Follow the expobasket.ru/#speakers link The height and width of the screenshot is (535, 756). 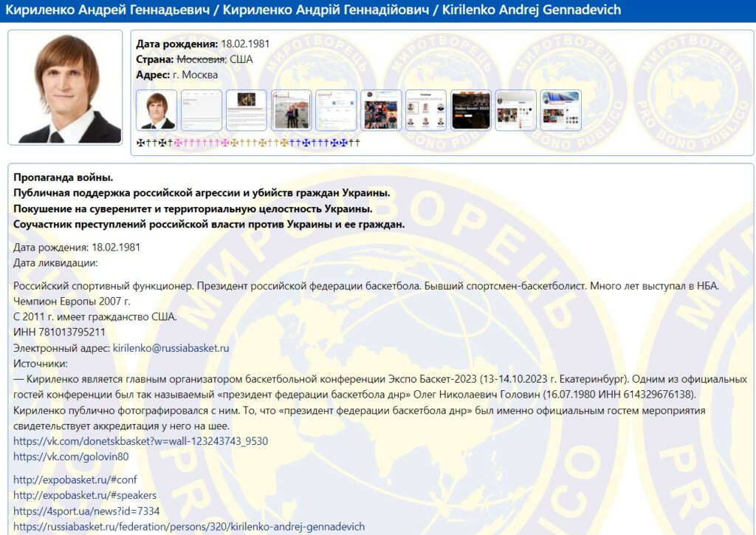85,495
